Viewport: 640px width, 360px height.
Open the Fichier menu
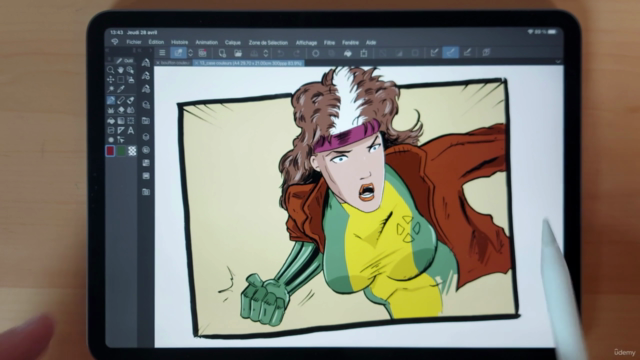click(x=133, y=42)
